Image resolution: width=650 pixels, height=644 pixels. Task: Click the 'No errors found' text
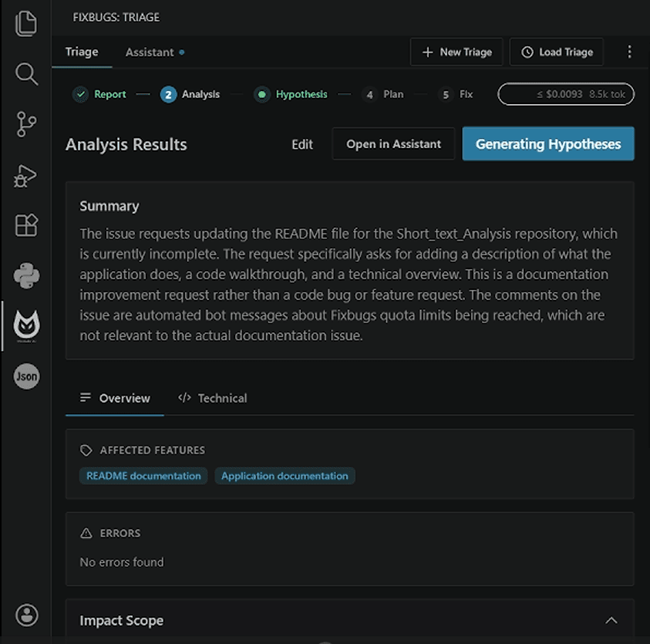pyautogui.click(x=122, y=562)
